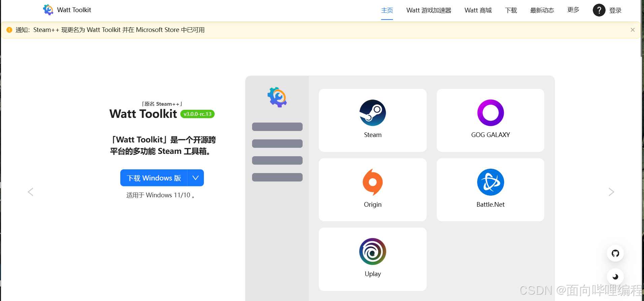Open the 更多 menu

tap(573, 10)
